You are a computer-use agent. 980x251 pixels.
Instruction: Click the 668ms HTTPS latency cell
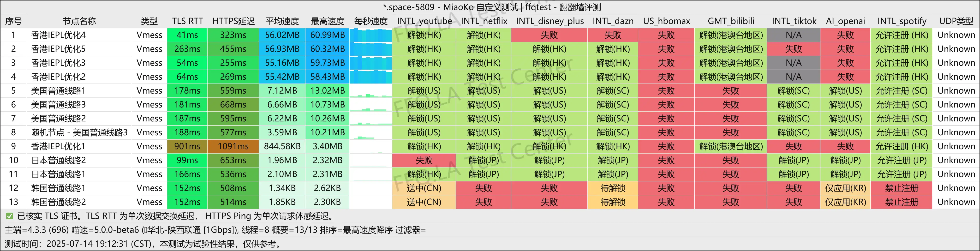233,105
